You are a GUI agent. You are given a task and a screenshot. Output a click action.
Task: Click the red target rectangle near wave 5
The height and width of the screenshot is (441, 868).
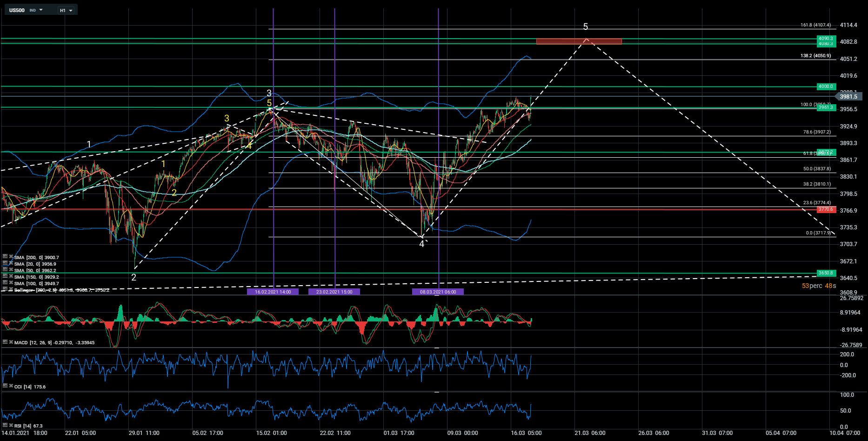click(579, 41)
